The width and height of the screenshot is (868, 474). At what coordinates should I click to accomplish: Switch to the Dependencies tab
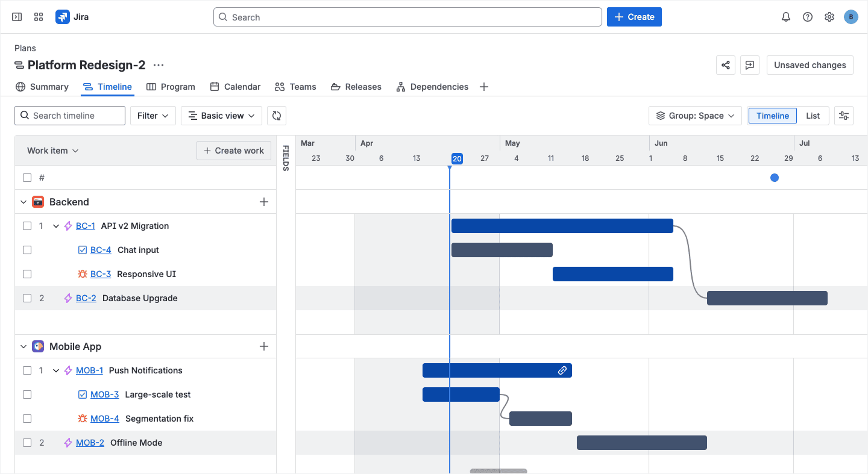tap(432, 87)
